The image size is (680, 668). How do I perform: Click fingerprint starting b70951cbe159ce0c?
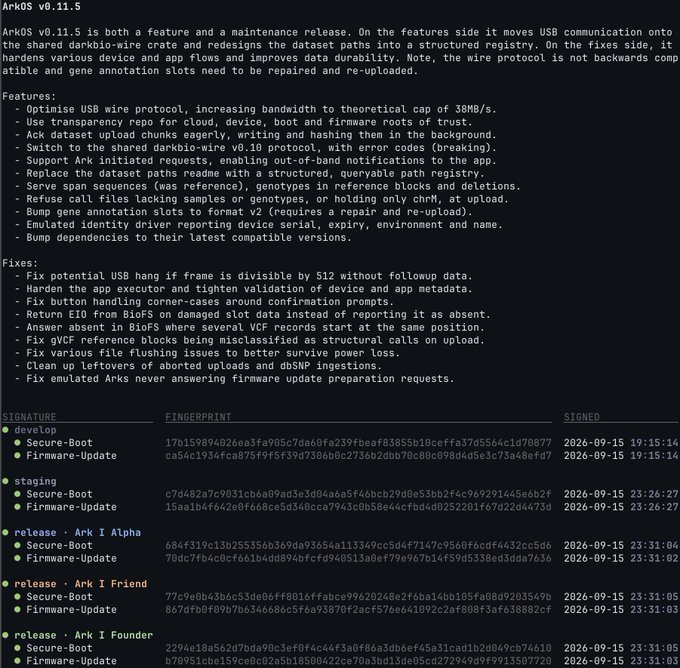358,661
